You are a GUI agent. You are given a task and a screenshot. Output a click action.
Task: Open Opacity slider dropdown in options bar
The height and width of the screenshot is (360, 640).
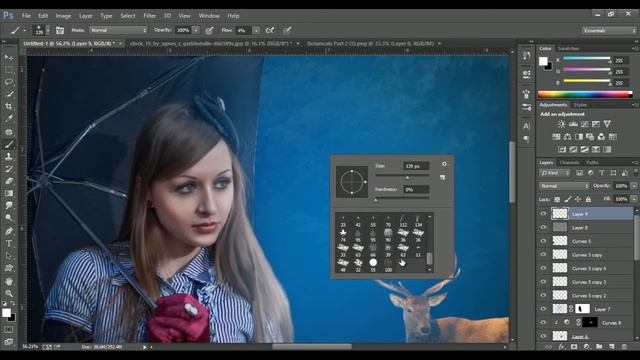[x=196, y=30]
